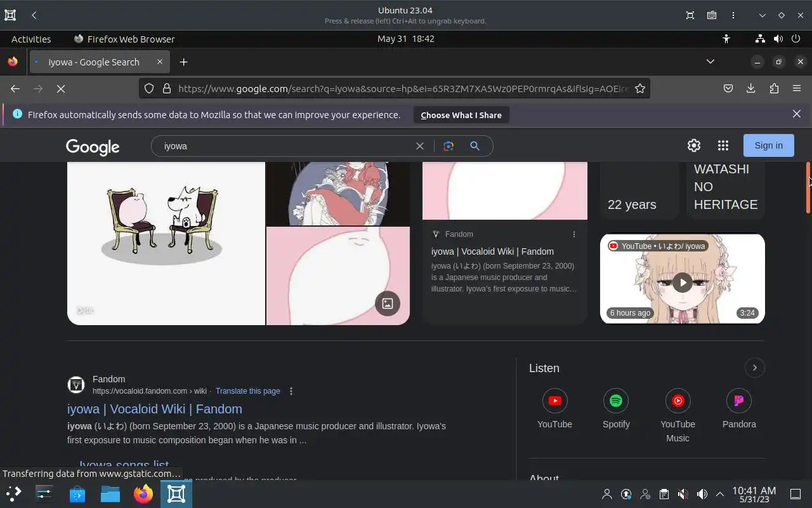Open the 22 years info card

click(x=639, y=190)
